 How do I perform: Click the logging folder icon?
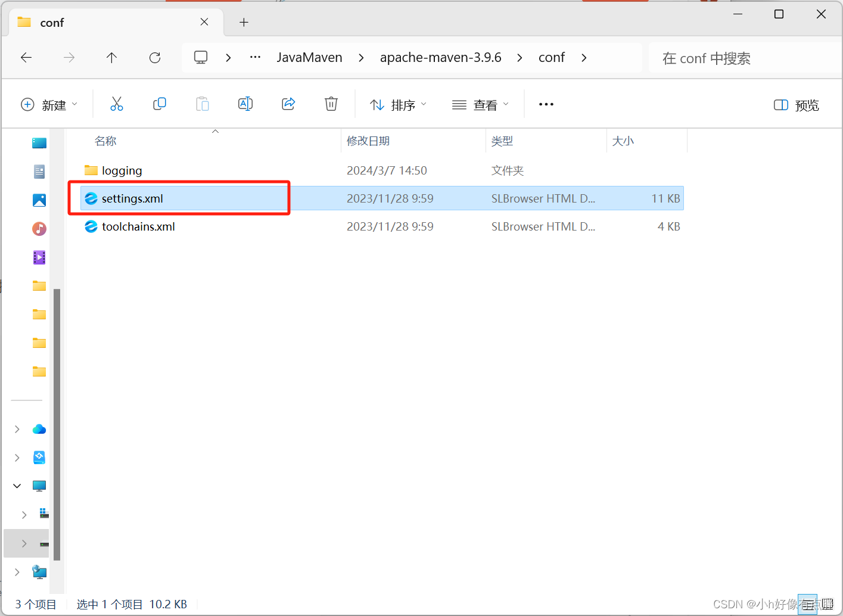91,170
